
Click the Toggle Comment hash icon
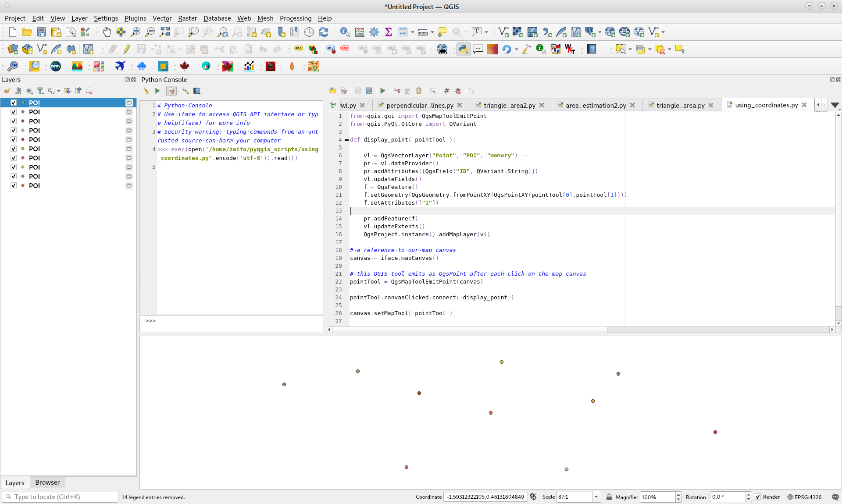[x=446, y=91]
